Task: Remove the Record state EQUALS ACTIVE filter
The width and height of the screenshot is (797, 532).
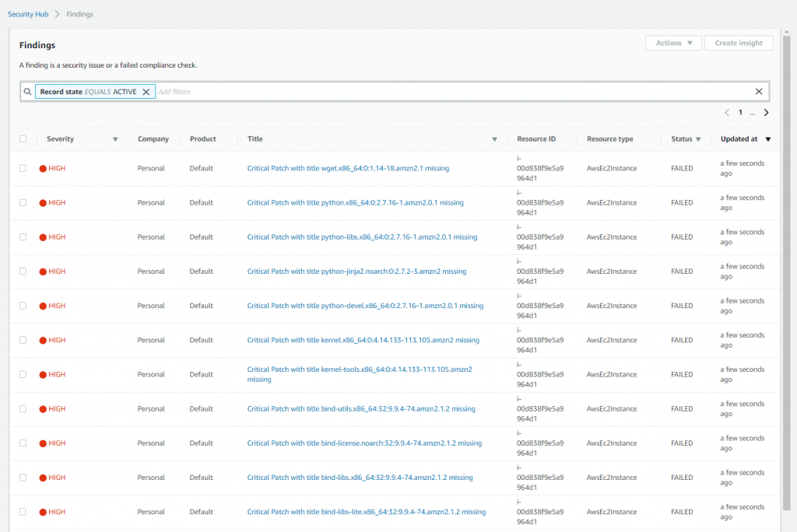Action: pos(146,91)
